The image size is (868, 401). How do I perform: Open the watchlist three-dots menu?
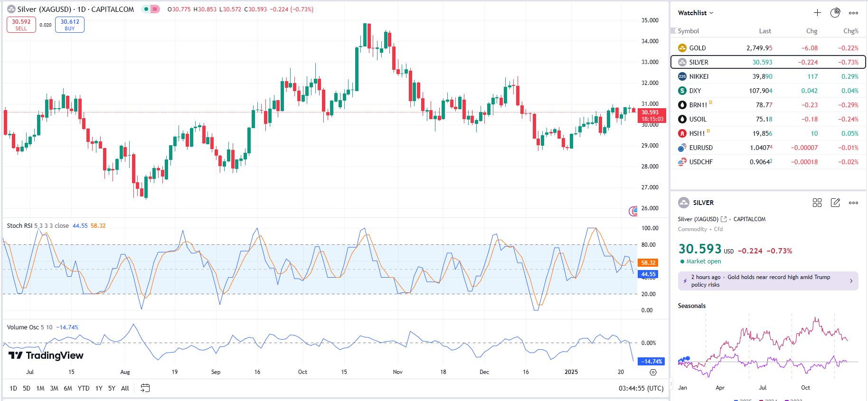click(x=853, y=13)
